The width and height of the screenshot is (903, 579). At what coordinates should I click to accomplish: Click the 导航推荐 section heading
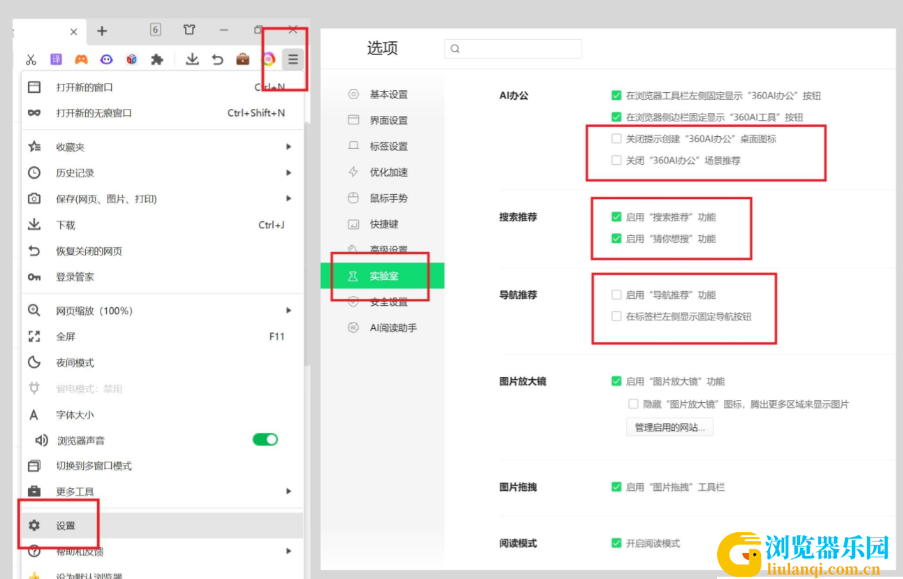[518, 295]
